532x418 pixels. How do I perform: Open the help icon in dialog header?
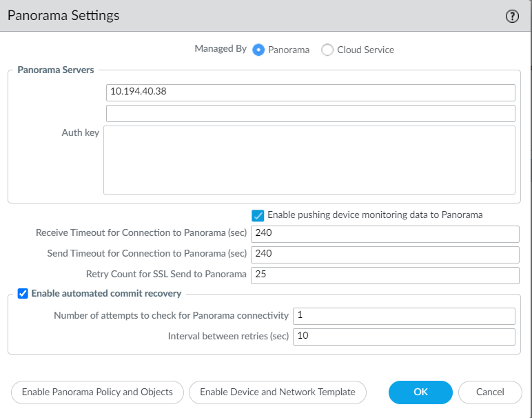[x=512, y=17]
